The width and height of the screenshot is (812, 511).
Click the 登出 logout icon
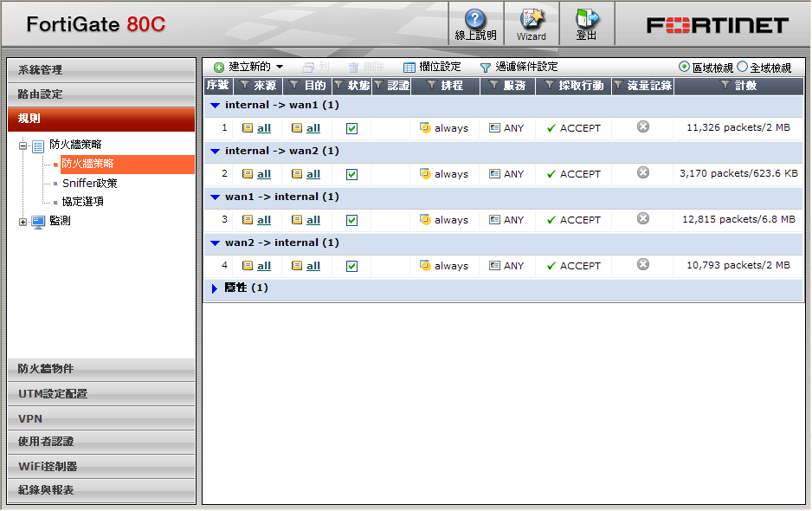click(587, 20)
